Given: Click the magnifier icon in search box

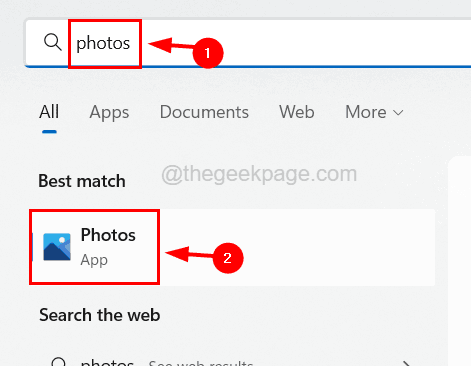Looking at the screenshot, I should click(53, 42).
